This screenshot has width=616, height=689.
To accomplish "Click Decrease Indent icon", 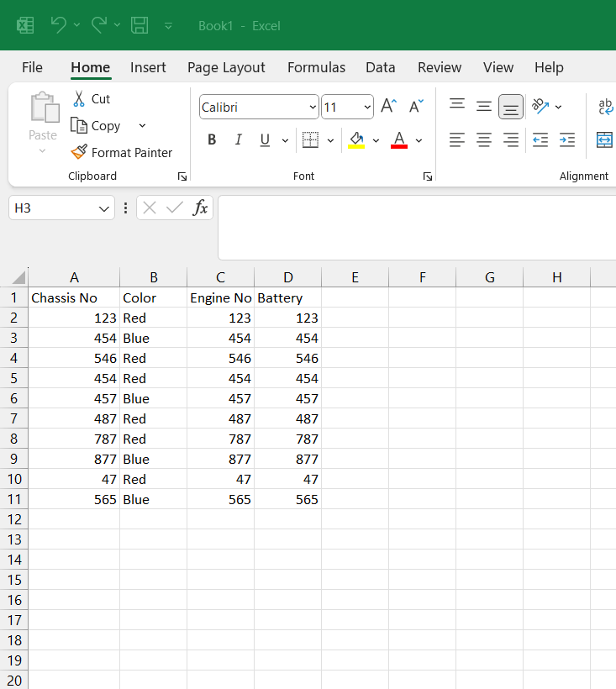I will 540,140.
